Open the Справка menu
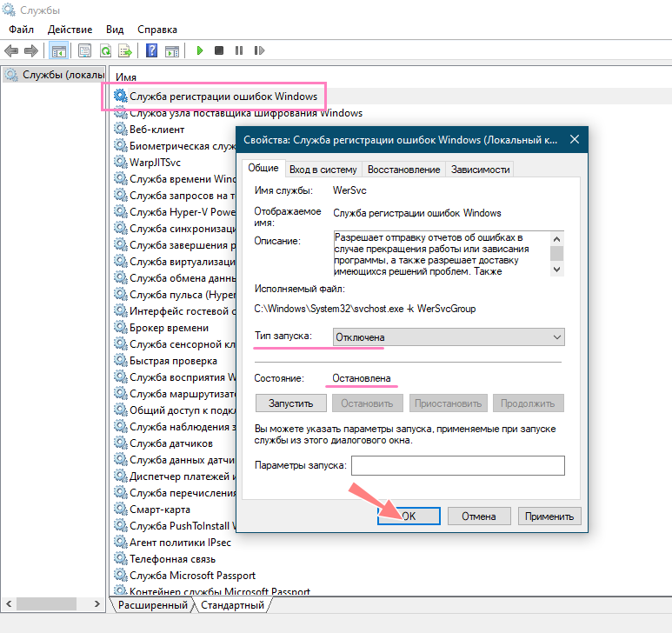672x633 pixels. [157, 30]
